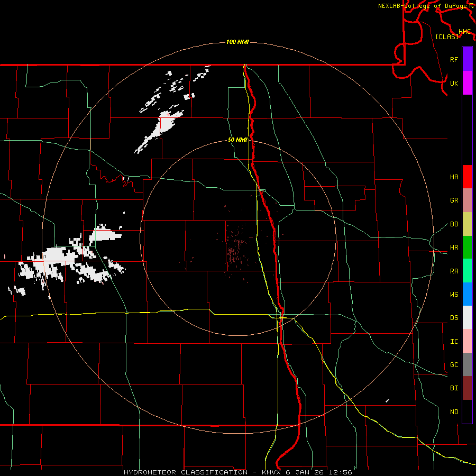Click the GC gray legend swatch
This screenshot has width=476, height=476.
pyautogui.click(x=467, y=364)
